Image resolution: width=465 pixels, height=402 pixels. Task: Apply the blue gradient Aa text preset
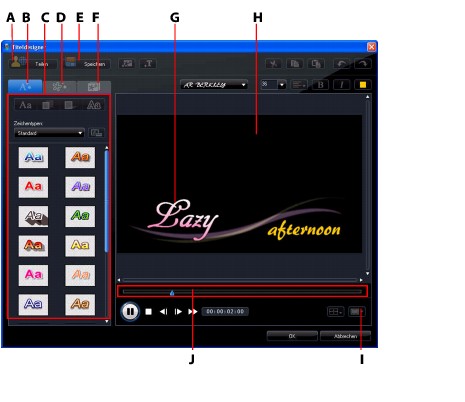(33, 157)
